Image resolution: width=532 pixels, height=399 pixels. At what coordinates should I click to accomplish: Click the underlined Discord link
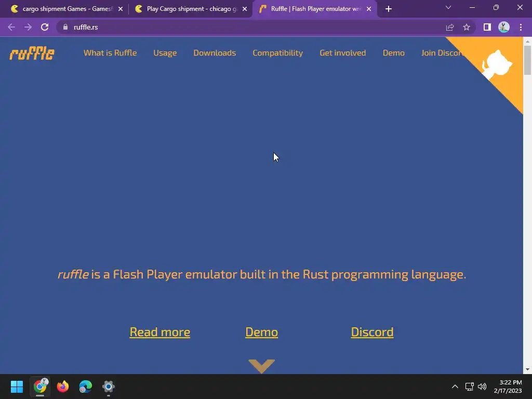[372, 332]
